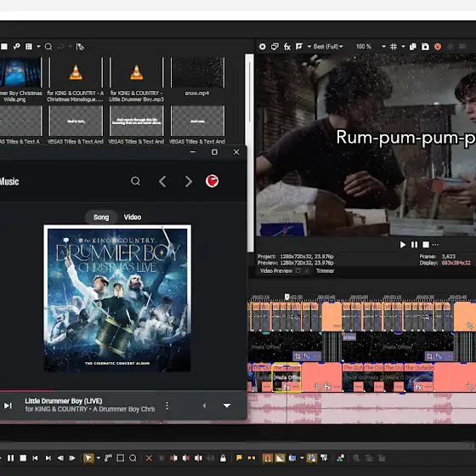The width and height of the screenshot is (476, 476).
Task: Toggle Split Screen View in preview
Action: pos(299,47)
